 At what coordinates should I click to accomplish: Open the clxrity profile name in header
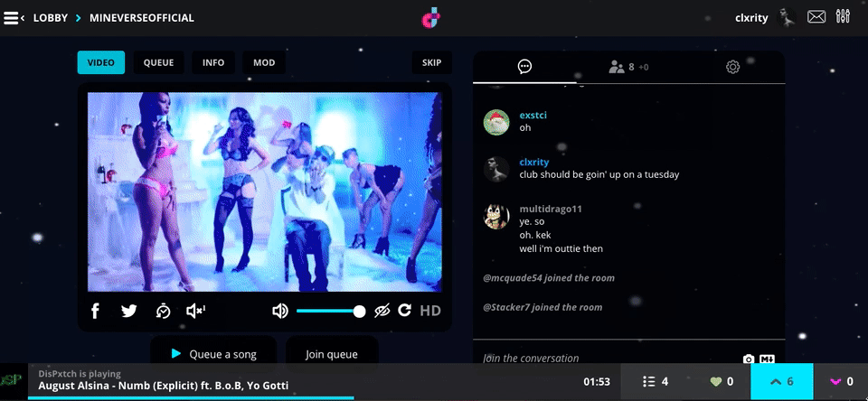tap(751, 18)
